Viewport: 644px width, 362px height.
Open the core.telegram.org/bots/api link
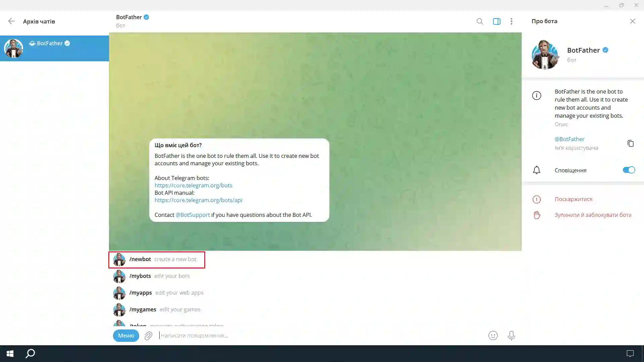point(198,200)
